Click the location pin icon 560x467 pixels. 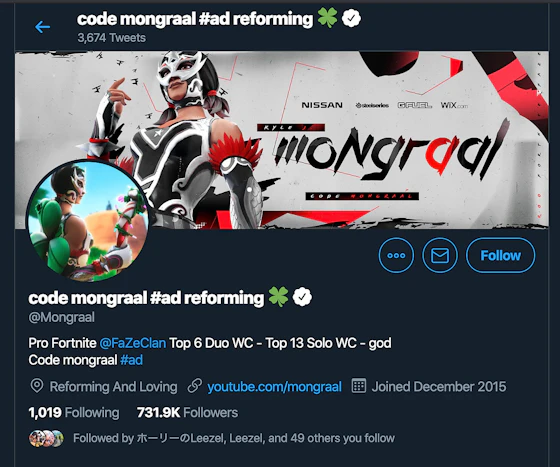37,386
